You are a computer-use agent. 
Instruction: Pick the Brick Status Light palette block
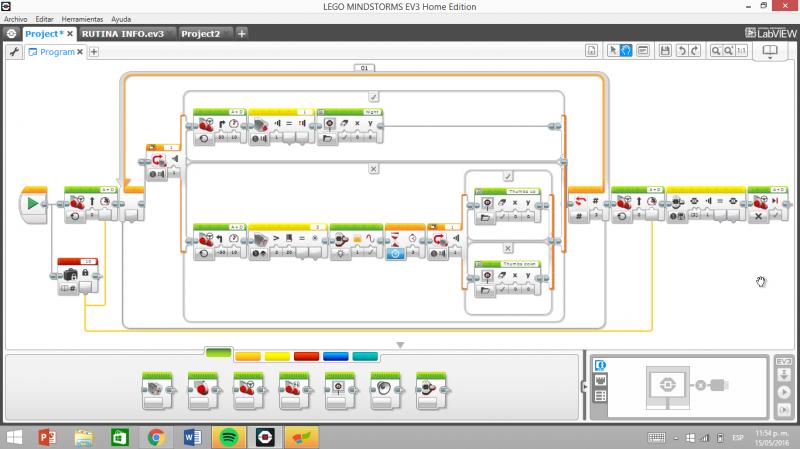point(431,391)
